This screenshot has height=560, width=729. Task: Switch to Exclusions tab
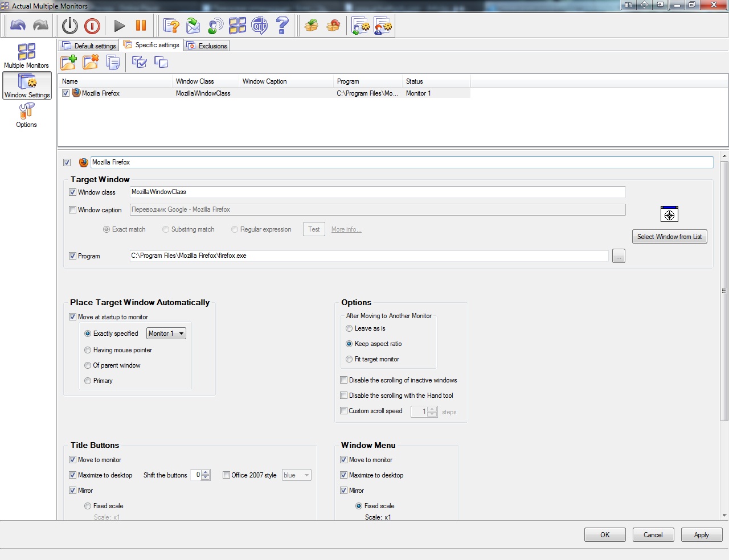tap(207, 46)
